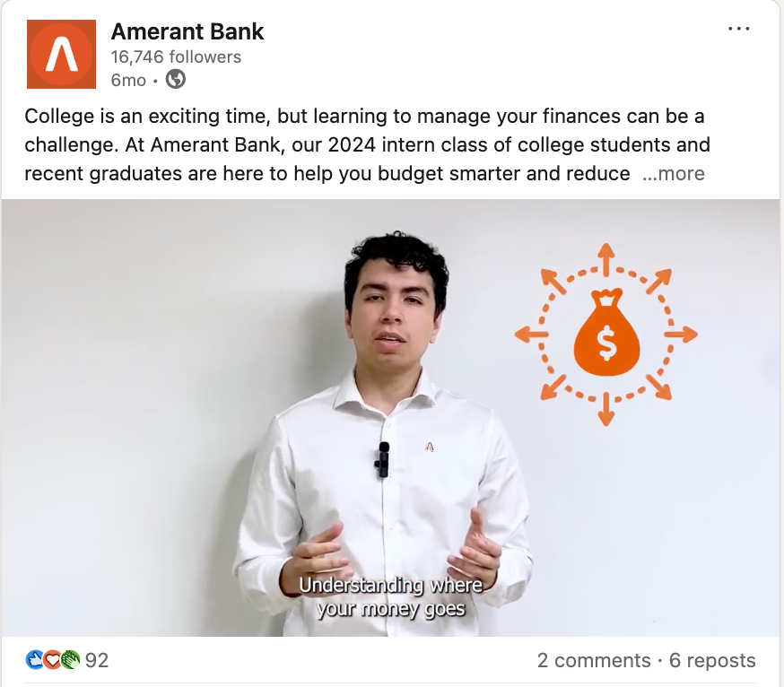Click the orange money bag graphic in video
The image size is (784, 687).
[606, 334]
